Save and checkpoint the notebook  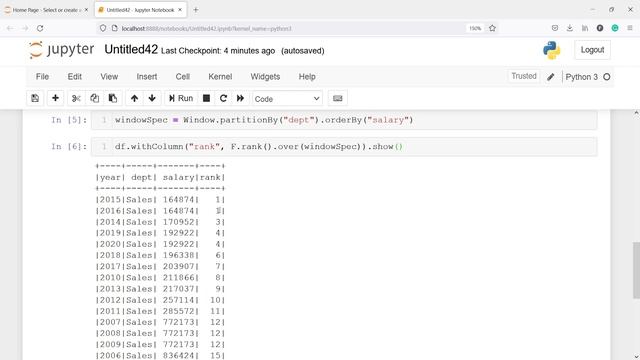[35, 98]
